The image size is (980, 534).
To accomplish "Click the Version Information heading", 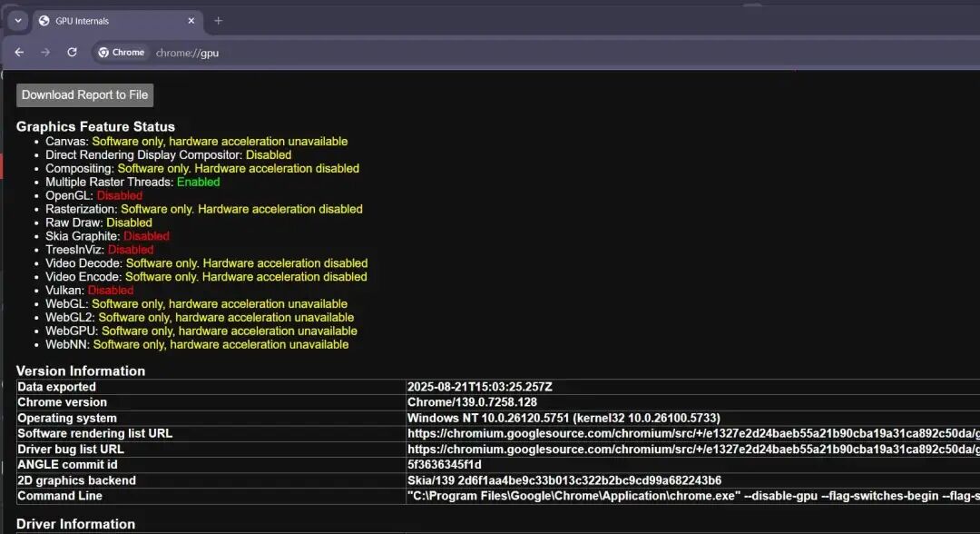I will [81, 371].
